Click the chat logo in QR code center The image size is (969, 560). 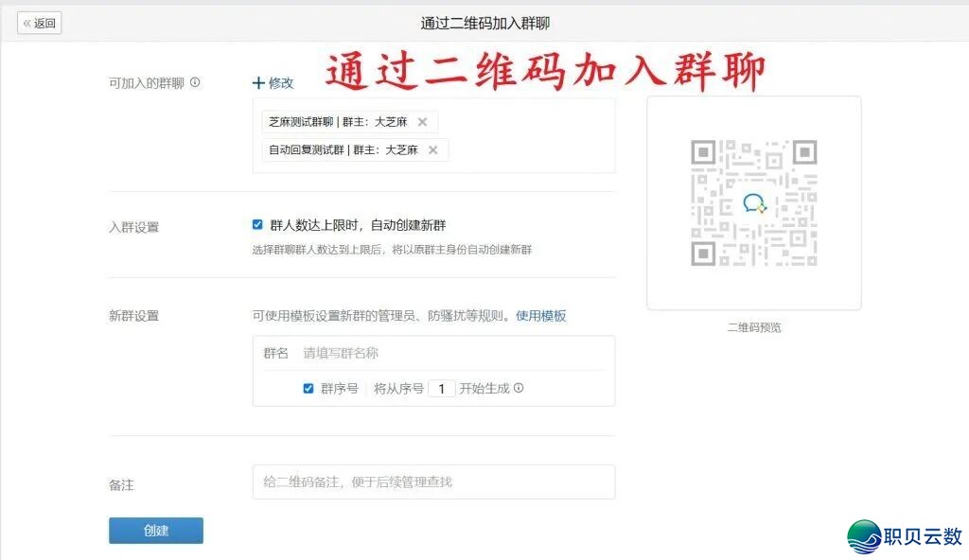pos(754,203)
